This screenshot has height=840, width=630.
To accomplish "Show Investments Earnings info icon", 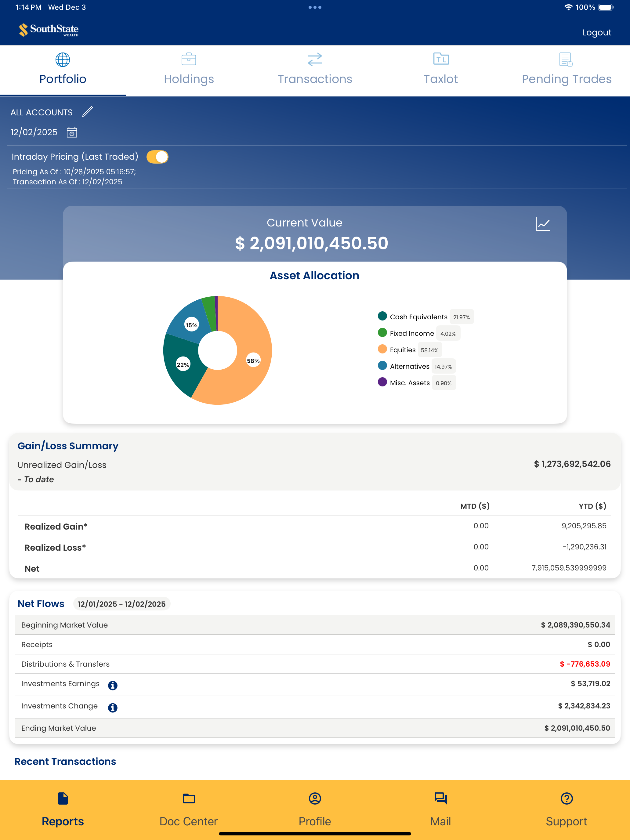I will 113,686.
